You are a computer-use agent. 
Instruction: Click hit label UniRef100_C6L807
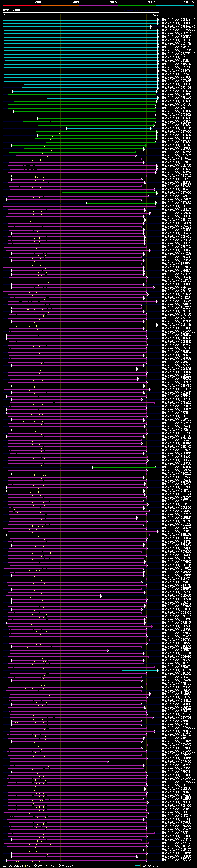click(177, 98)
